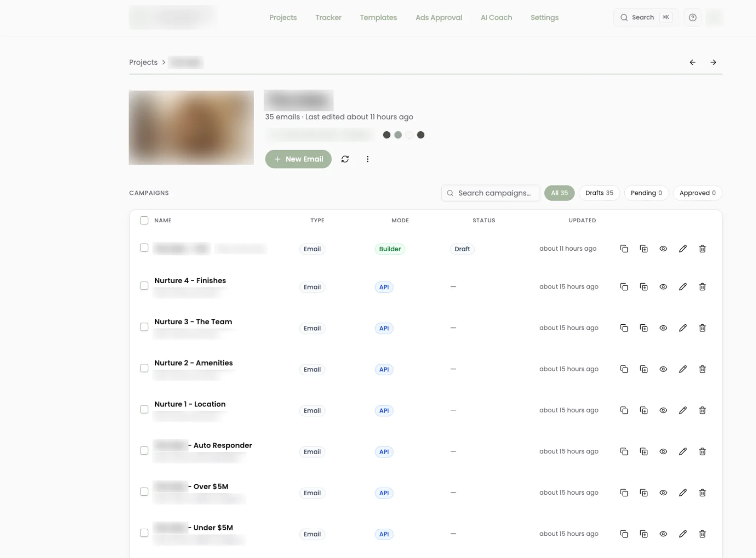Copy the Under $5M campaign
This screenshot has height=558, width=756.
point(624,534)
